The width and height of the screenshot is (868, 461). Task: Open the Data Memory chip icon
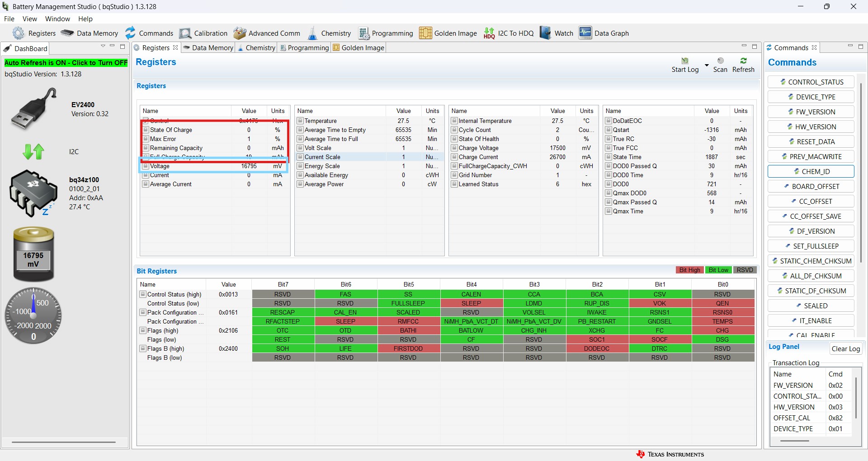click(67, 33)
